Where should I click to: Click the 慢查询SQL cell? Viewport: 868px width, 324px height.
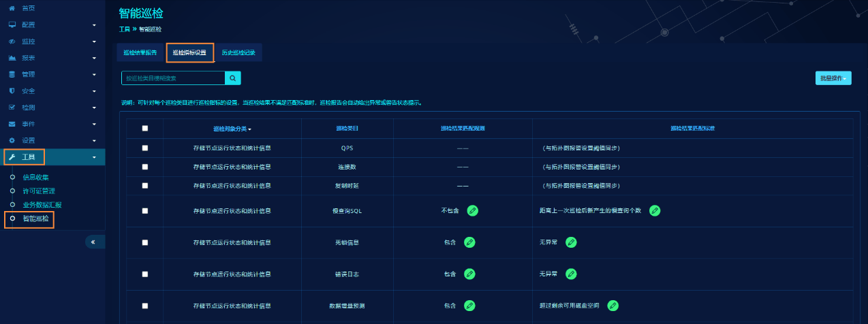coord(347,211)
